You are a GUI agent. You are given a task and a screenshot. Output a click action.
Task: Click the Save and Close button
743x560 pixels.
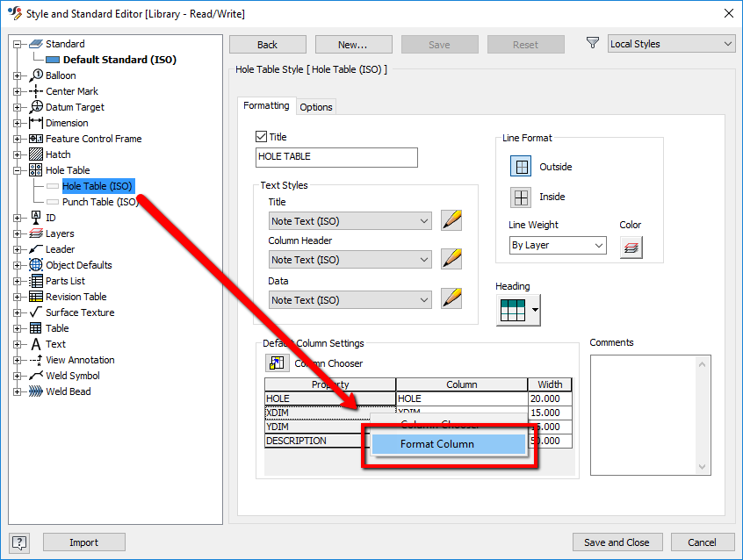click(x=617, y=542)
